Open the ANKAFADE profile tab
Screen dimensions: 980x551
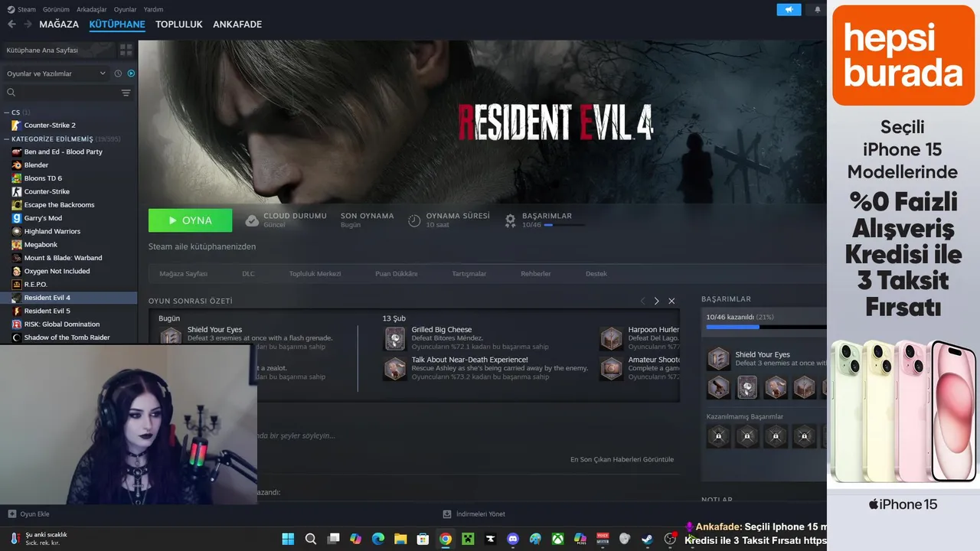tap(237, 24)
